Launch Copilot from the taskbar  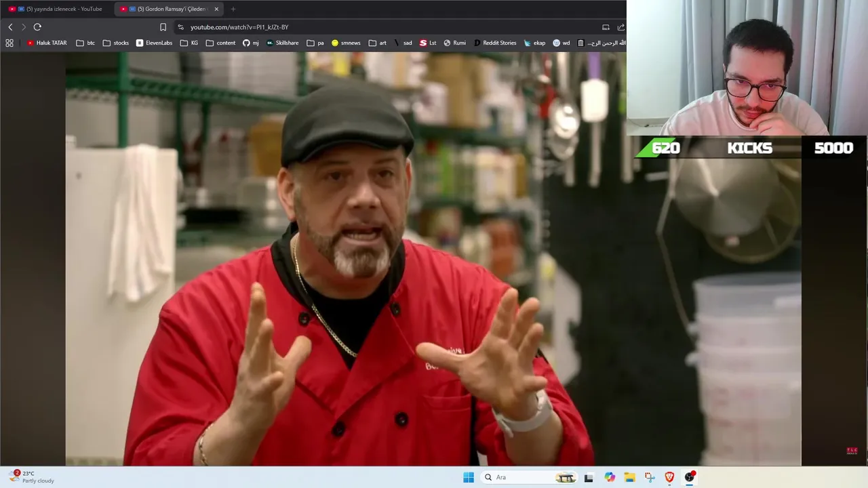(610, 477)
